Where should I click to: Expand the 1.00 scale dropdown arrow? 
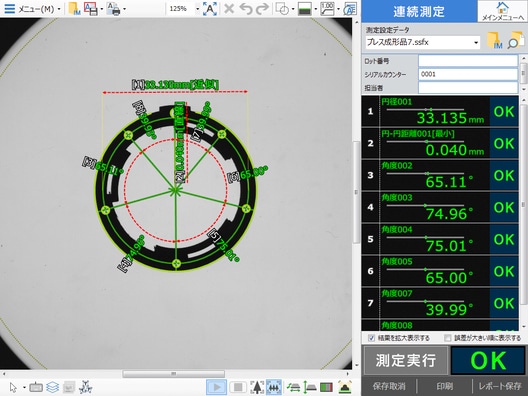[338, 9]
